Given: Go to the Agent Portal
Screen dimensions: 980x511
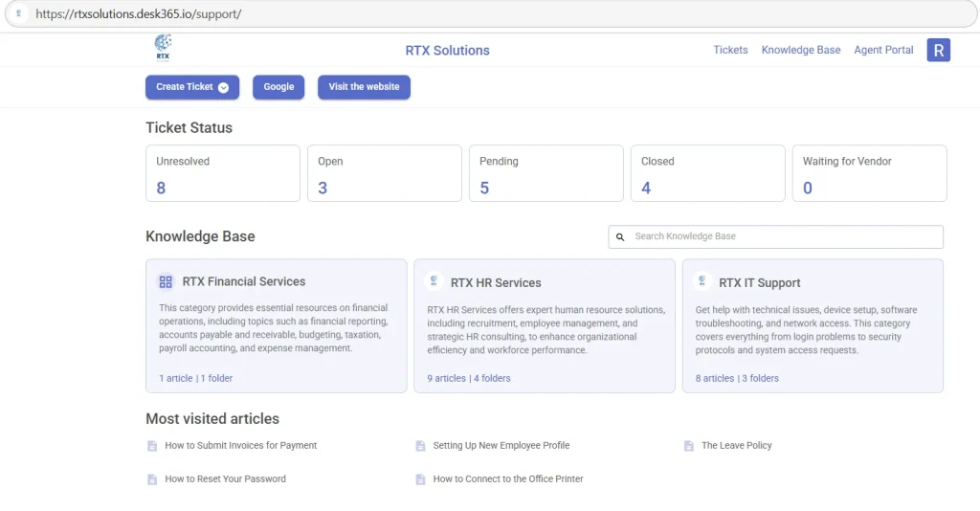Looking at the screenshot, I should point(883,50).
